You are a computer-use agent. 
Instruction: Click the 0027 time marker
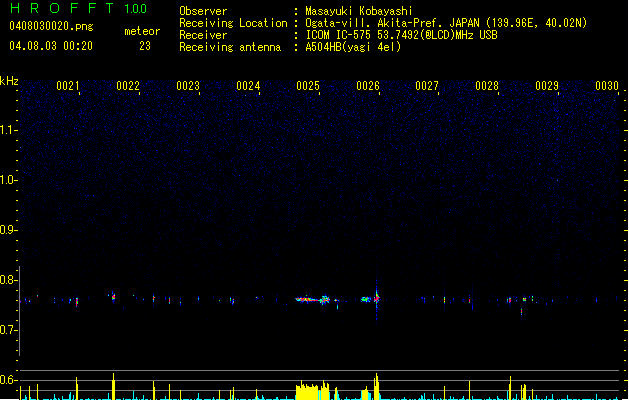(x=427, y=86)
